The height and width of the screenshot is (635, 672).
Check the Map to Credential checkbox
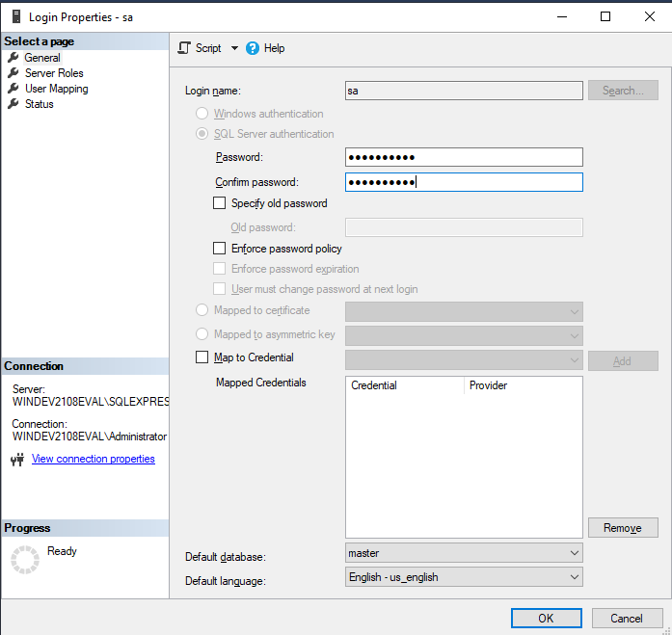click(202, 357)
